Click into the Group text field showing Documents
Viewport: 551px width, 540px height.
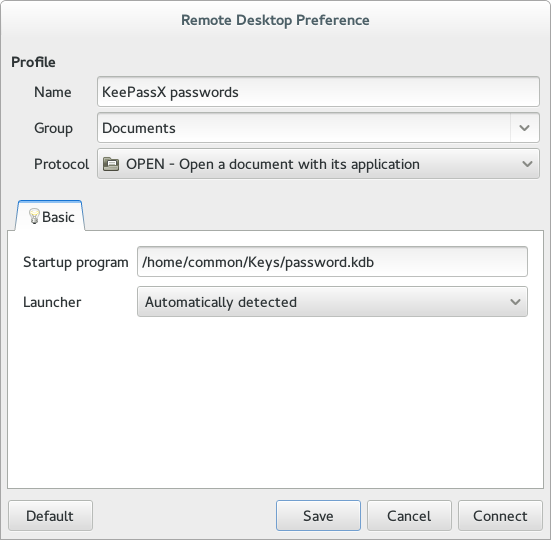click(304, 128)
